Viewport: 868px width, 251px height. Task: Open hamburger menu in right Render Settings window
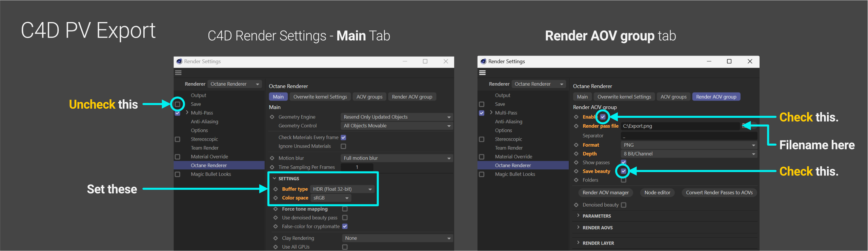[x=482, y=72]
